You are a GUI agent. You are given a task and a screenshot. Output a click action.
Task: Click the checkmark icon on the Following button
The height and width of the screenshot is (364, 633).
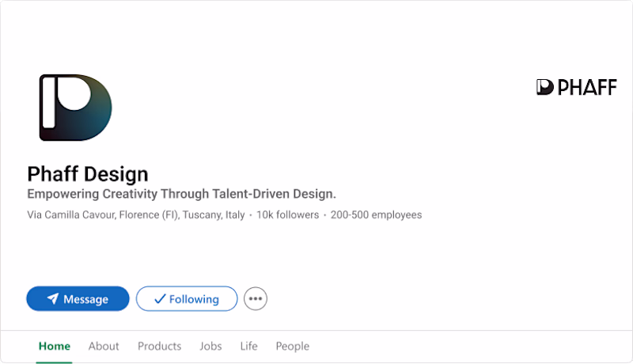pyautogui.click(x=160, y=299)
